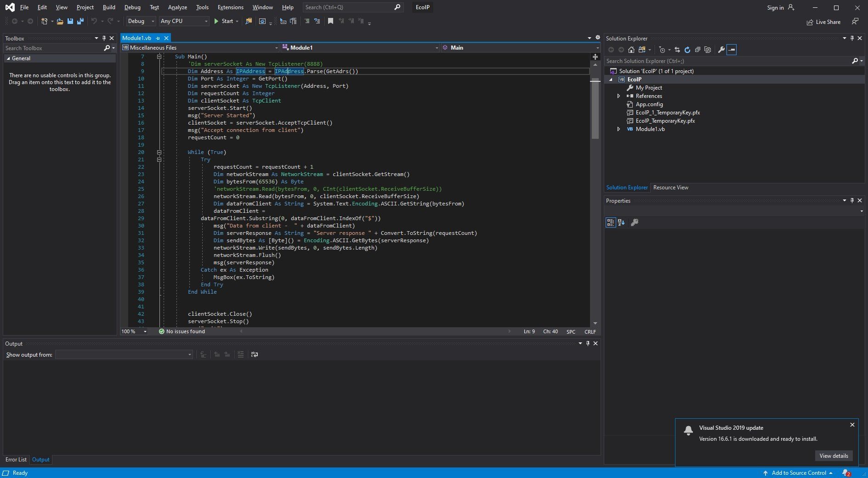Click the bookmark icon in the toolbar
This screenshot has width=868, height=478.
tap(330, 21)
